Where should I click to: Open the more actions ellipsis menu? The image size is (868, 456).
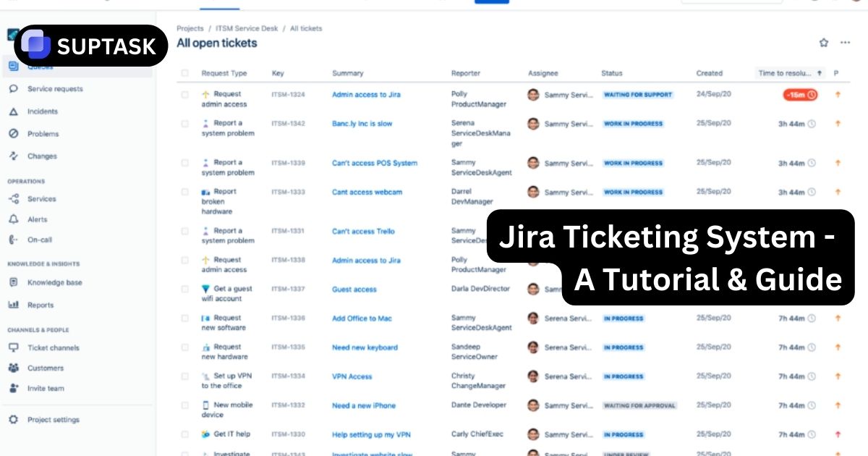tap(845, 43)
